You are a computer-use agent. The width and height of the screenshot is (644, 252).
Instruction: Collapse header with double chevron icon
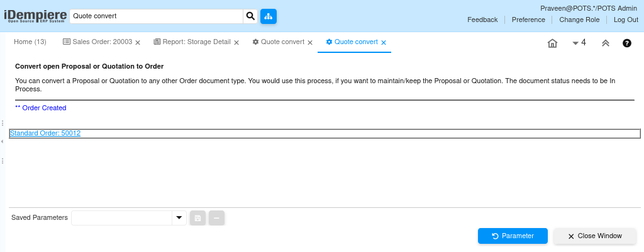click(606, 43)
